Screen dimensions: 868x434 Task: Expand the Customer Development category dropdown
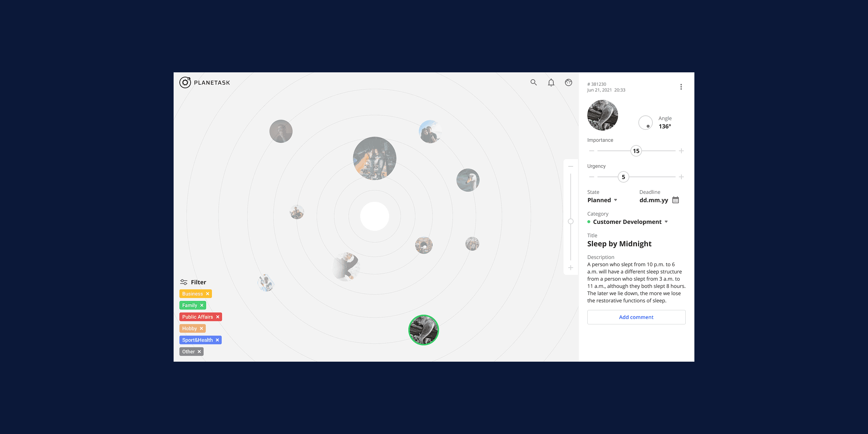630,222
